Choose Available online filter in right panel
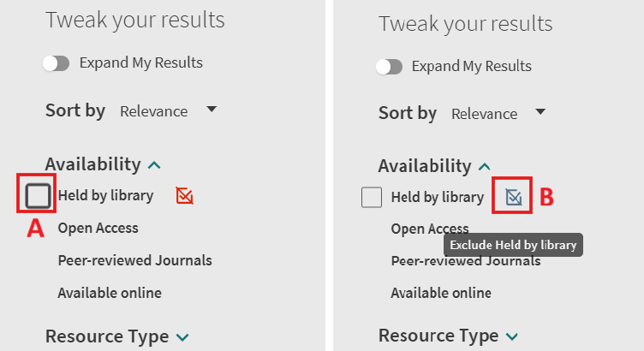 point(441,293)
